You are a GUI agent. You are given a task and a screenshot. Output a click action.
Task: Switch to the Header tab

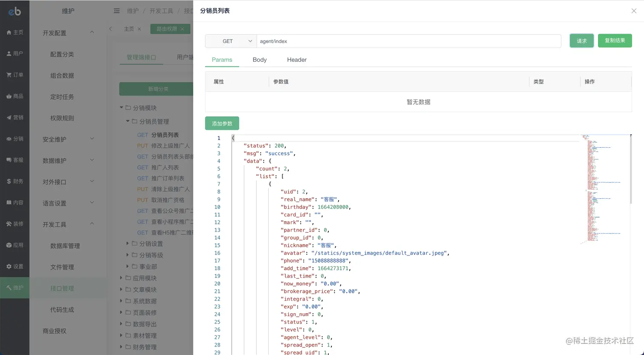pos(297,60)
